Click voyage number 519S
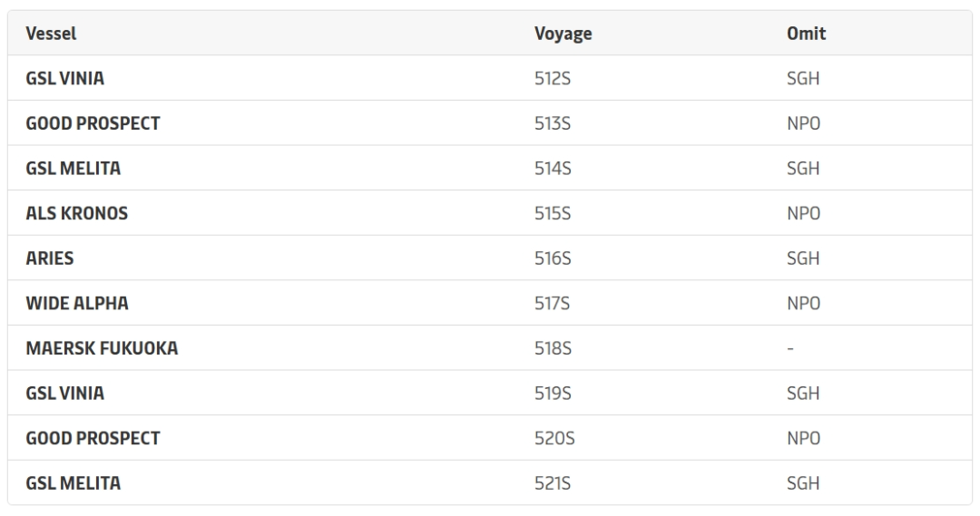The height and width of the screenshot is (516, 980). click(552, 394)
